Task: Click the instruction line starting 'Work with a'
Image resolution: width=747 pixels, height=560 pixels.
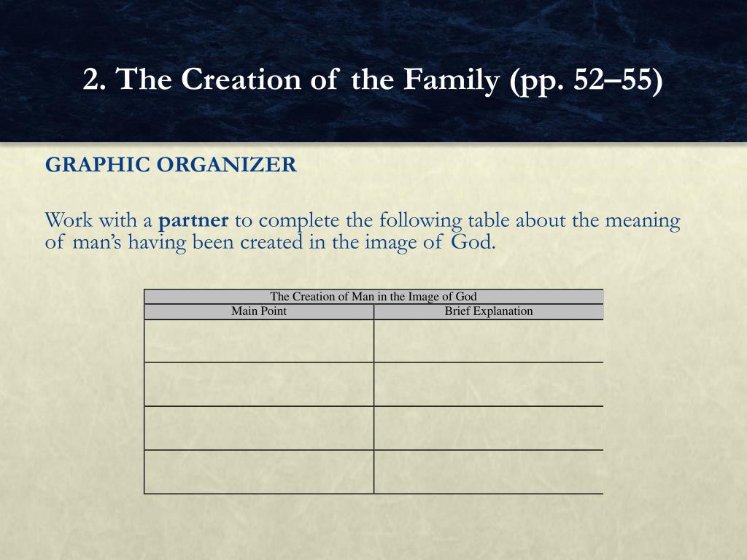Action: pos(363,221)
